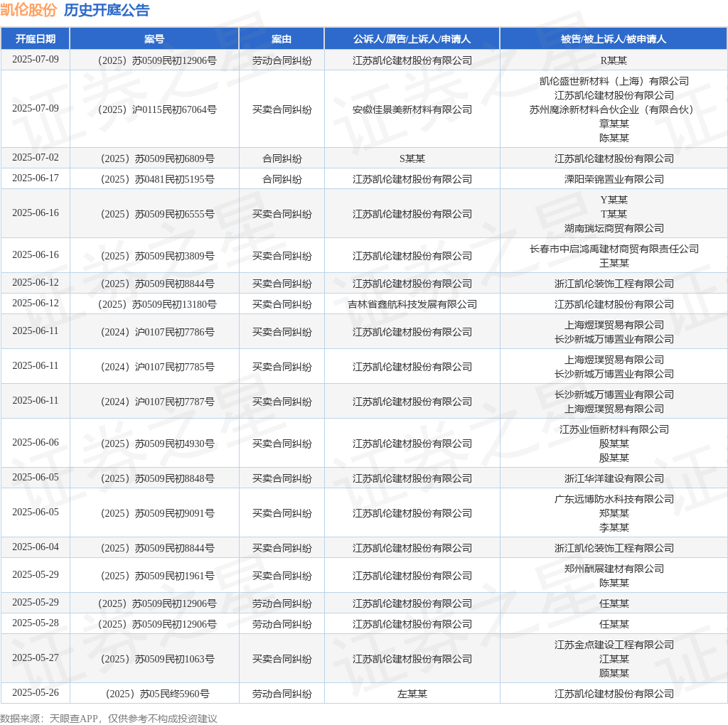Click defendant 凯伦盛世新材料（上海）有限公司

[614, 81]
